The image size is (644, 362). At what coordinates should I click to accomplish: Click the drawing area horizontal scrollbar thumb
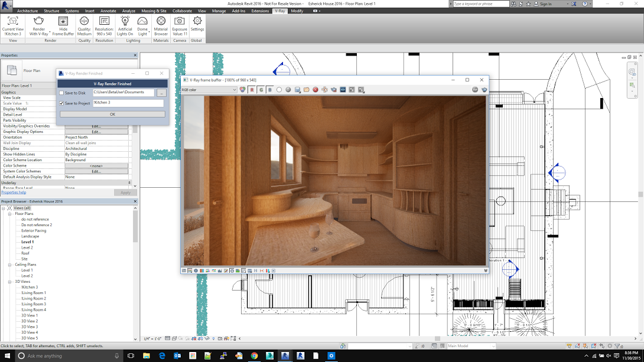(x=437, y=338)
